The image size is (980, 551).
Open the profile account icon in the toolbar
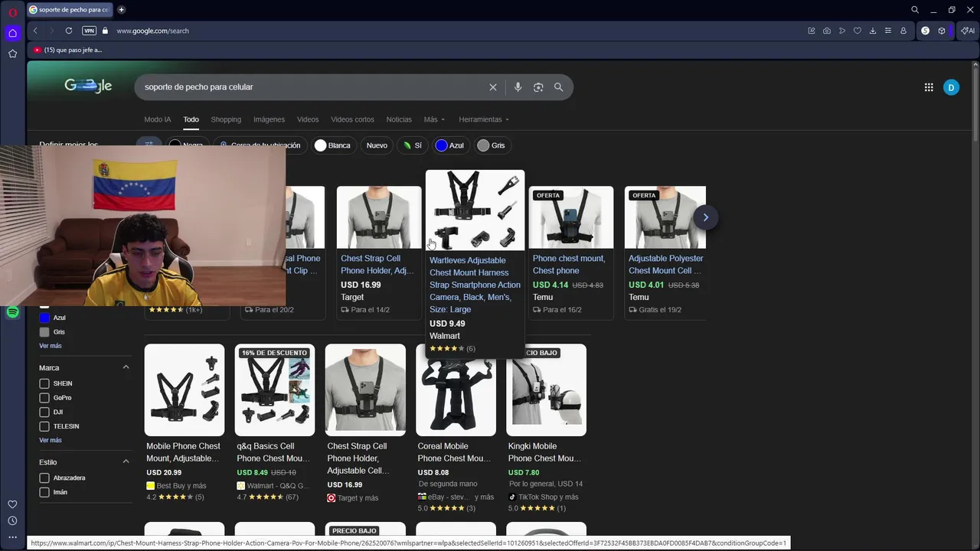click(903, 31)
